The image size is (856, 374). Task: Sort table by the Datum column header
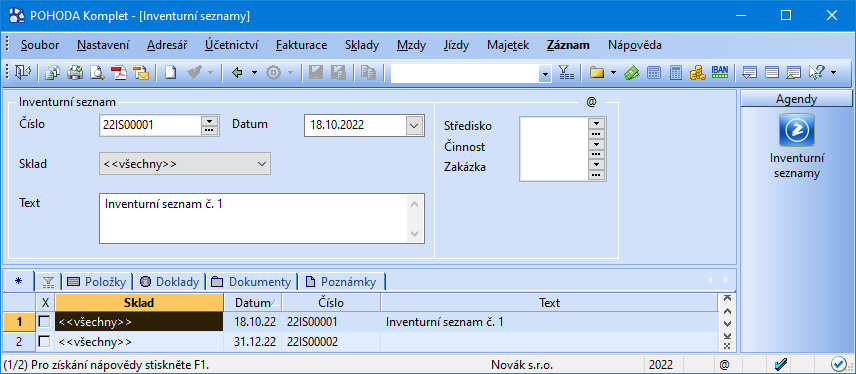(253, 302)
